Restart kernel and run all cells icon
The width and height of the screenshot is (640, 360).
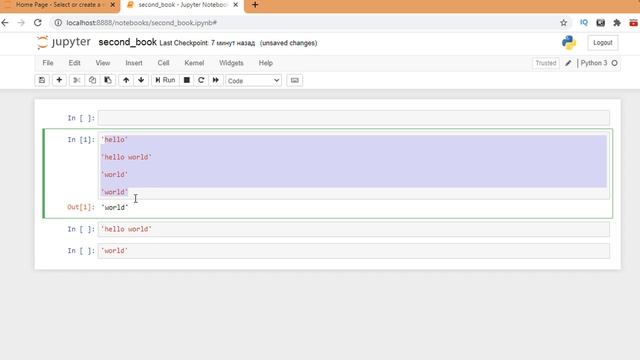tap(216, 80)
